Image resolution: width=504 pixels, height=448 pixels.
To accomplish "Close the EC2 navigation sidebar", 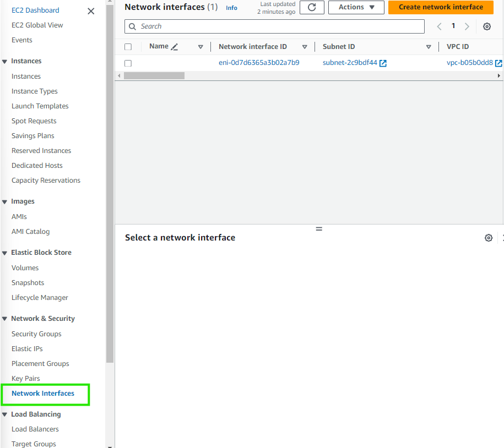I will (91, 11).
